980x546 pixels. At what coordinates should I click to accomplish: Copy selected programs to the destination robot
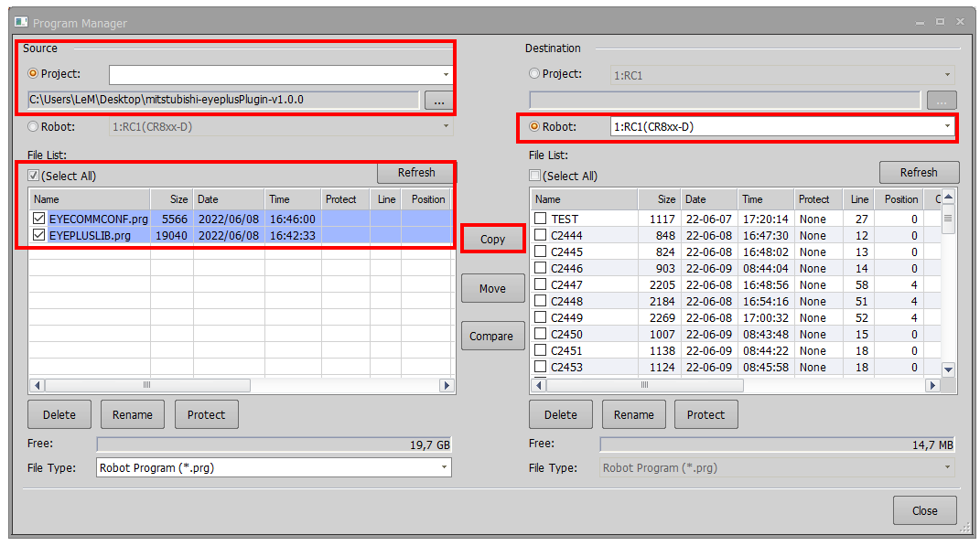click(492, 238)
